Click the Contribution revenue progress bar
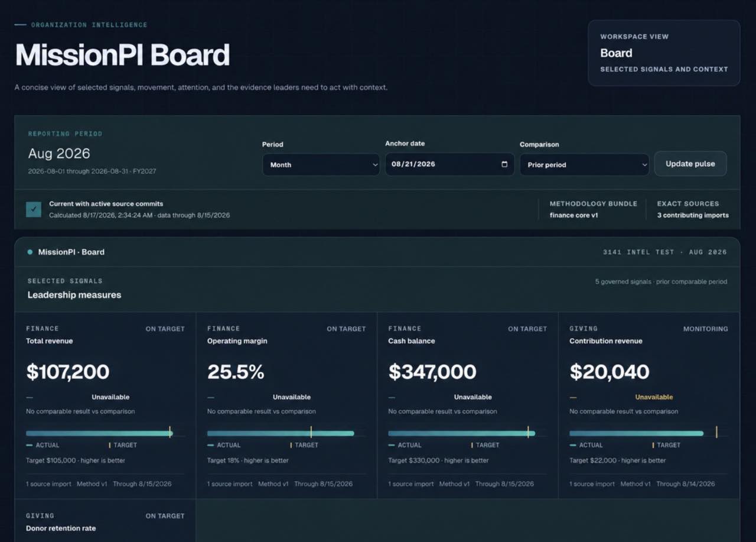Screen dimensions: 756x542 [x=636, y=433]
